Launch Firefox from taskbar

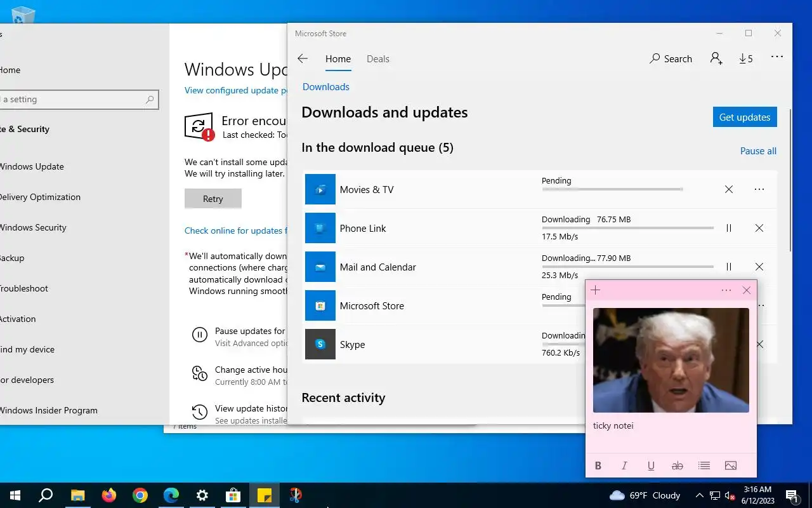[x=109, y=495]
